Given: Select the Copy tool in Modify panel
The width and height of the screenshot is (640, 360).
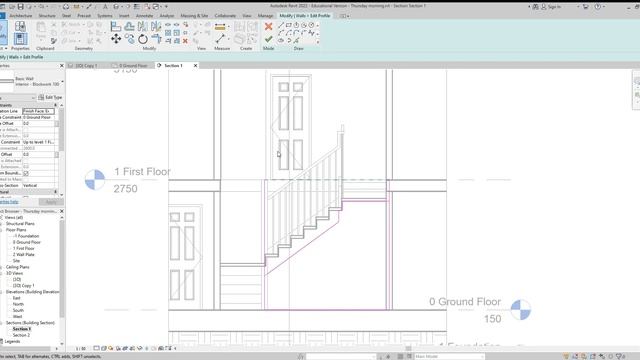Looking at the screenshot, I should [129, 39].
